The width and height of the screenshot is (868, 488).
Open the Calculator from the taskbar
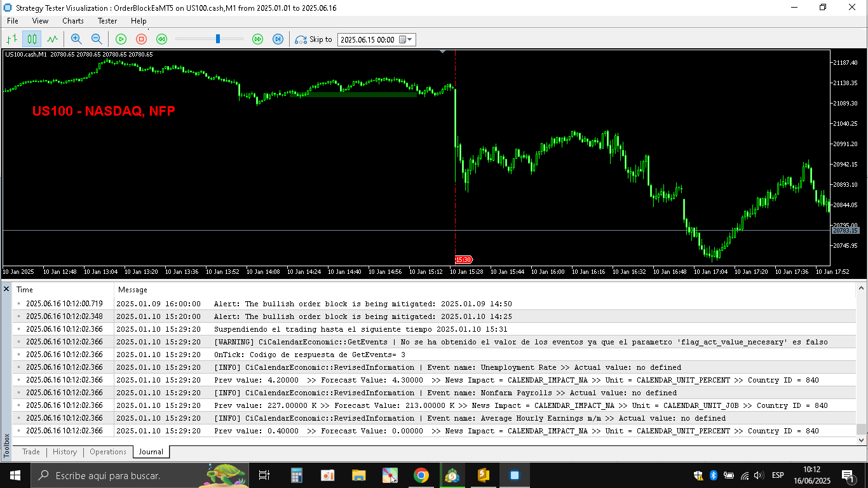[296, 475]
